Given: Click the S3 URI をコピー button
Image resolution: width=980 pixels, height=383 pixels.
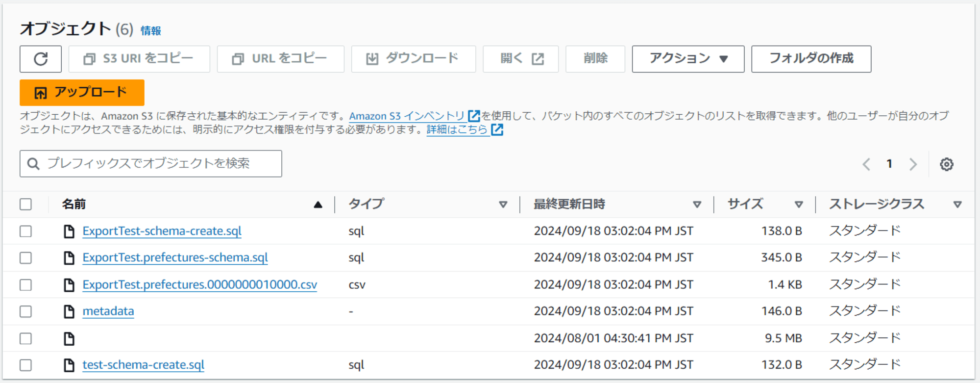Looking at the screenshot, I should 139,59.
